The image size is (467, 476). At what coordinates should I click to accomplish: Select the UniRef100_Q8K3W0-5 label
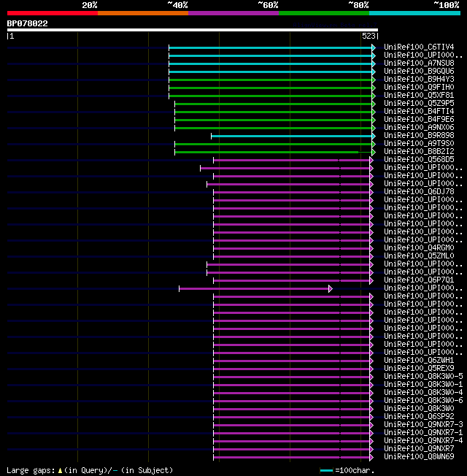click(x=423, y=377)
